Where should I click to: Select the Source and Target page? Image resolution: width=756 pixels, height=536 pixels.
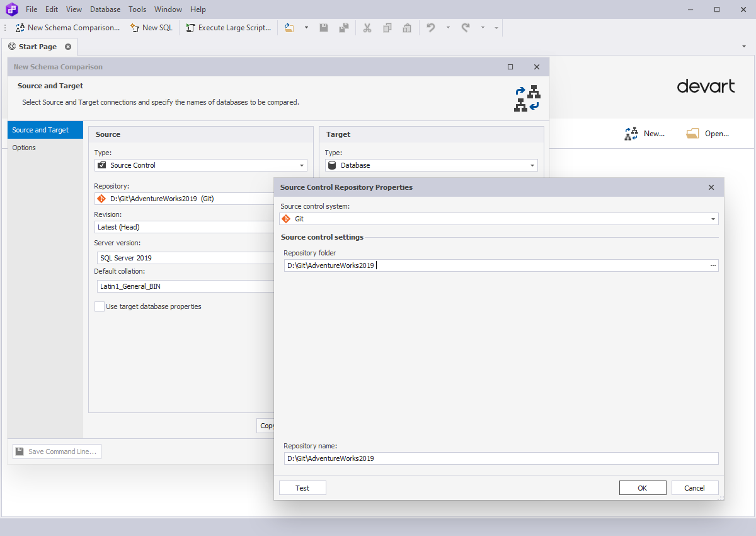coord(39,129)
